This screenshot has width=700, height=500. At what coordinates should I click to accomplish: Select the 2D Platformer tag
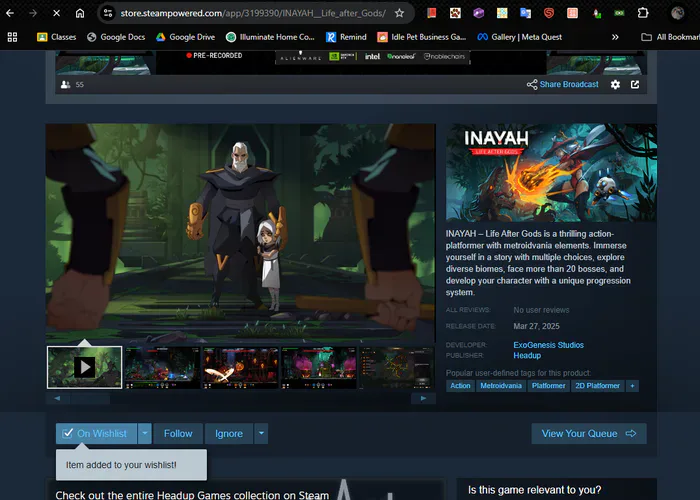click(x=597, y=386)
